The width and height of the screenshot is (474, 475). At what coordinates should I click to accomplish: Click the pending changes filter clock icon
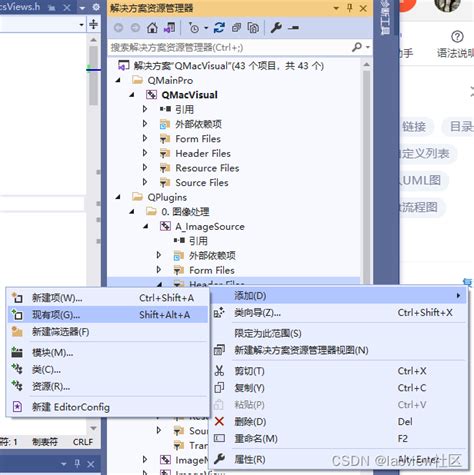point(194,28)
